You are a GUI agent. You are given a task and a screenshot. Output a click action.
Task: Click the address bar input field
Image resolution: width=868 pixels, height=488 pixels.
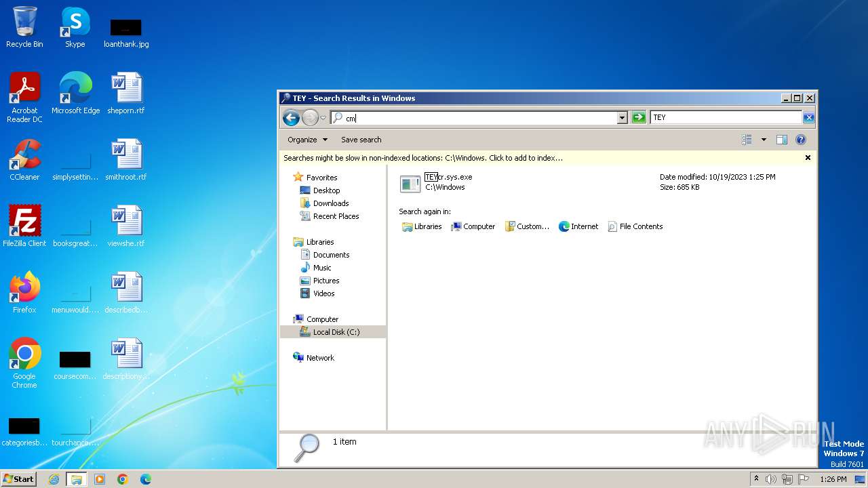click(475, 118)
